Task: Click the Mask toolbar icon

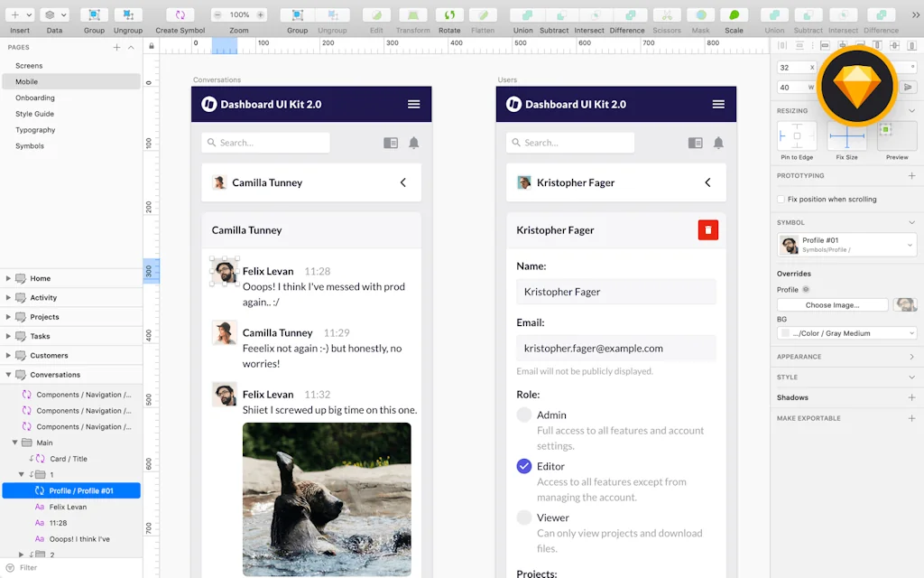Action: point(701,14)
